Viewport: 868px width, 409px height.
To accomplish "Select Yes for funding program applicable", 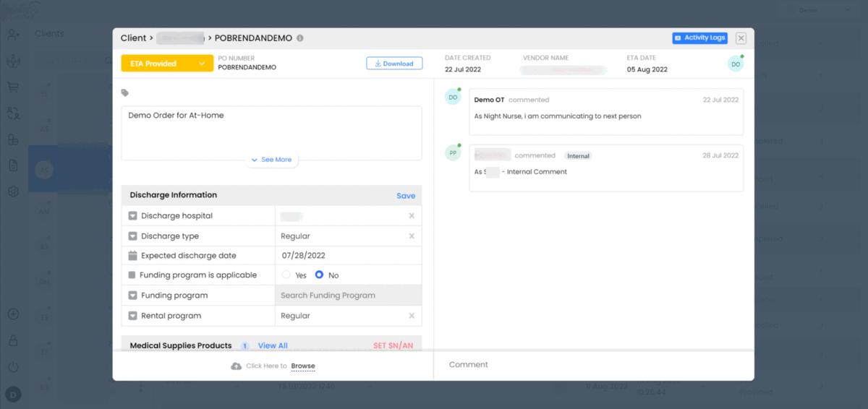I will pyautogui.click(x=286, y=275).
